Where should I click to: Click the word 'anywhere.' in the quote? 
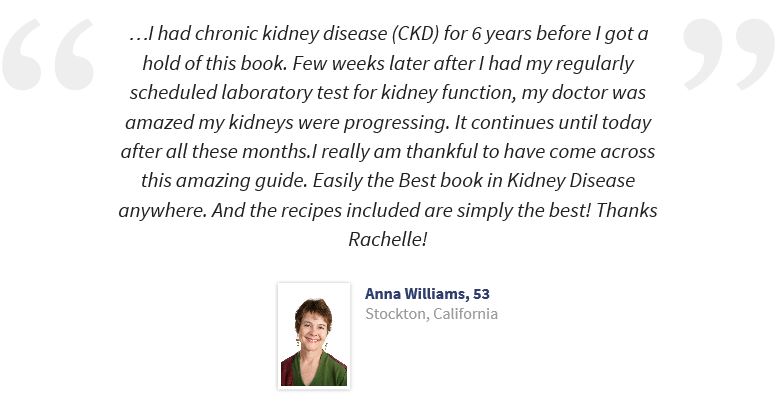[162, 210]
